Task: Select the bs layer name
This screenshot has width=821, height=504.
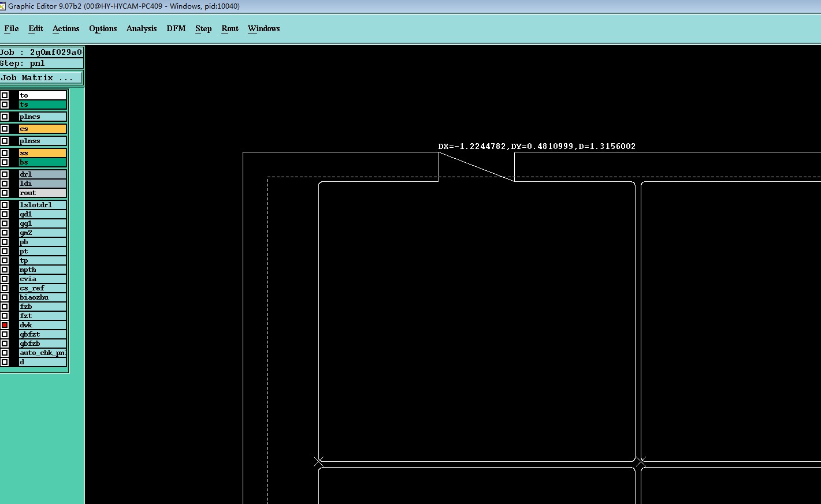Action: [43, 162]
